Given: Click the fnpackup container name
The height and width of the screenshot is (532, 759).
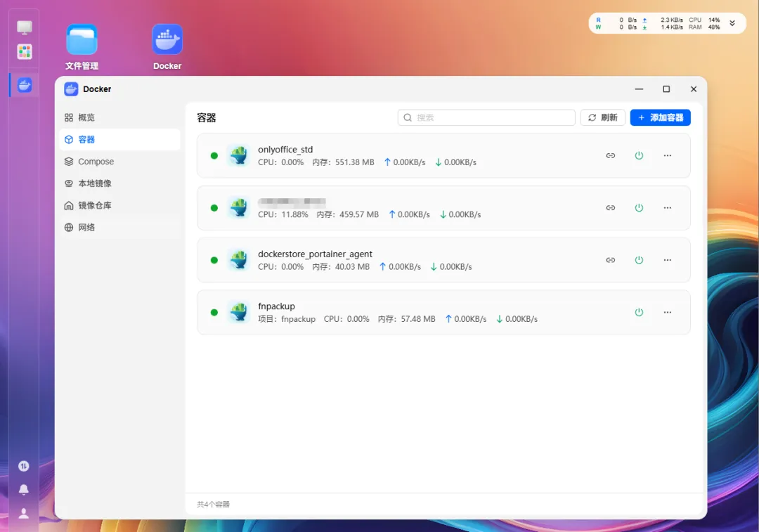Looking at the screenshot, I should point(276,306).
